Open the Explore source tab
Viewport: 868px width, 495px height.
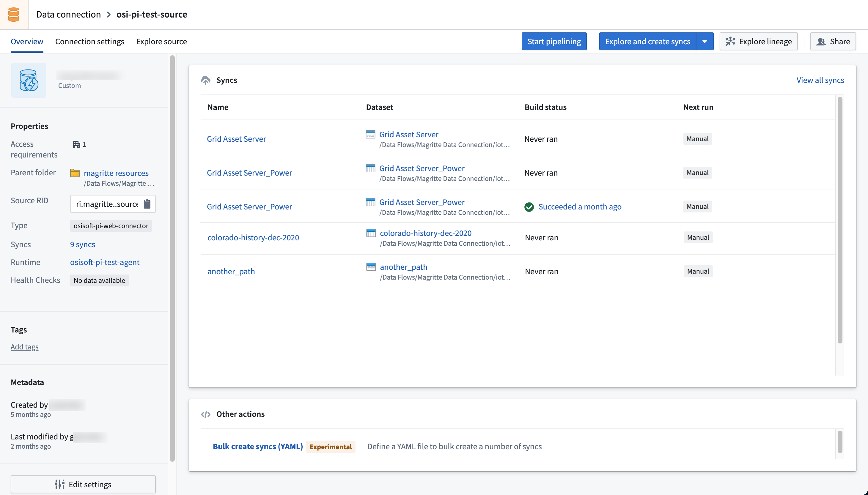[161, 42]
